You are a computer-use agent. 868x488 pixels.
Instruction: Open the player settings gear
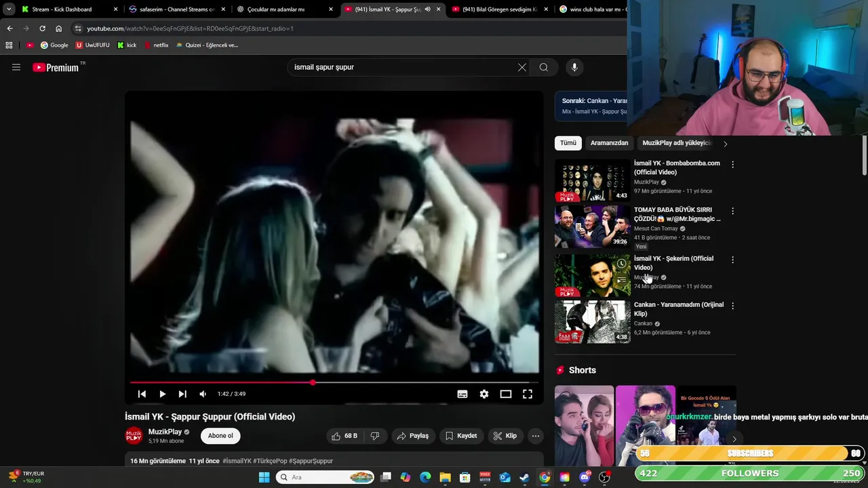(484, 394)
